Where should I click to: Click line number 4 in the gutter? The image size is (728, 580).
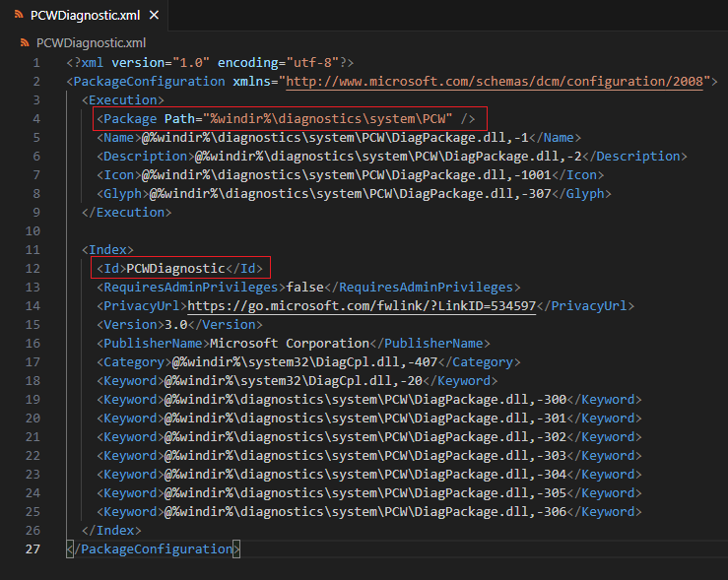coord(36,118)
